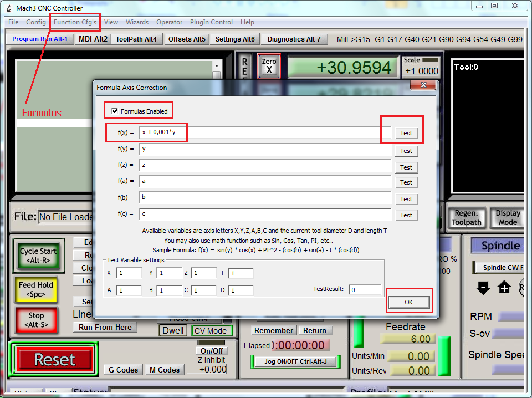Click the Return button
This screenshot has height=398, width=532.
coord(315,330)
